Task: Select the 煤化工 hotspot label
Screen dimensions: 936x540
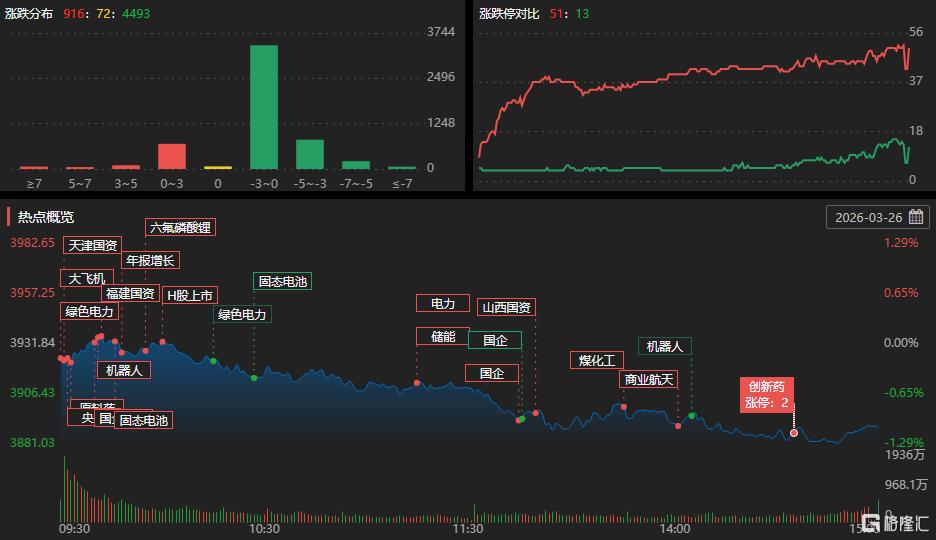Action: coord(597,360)
